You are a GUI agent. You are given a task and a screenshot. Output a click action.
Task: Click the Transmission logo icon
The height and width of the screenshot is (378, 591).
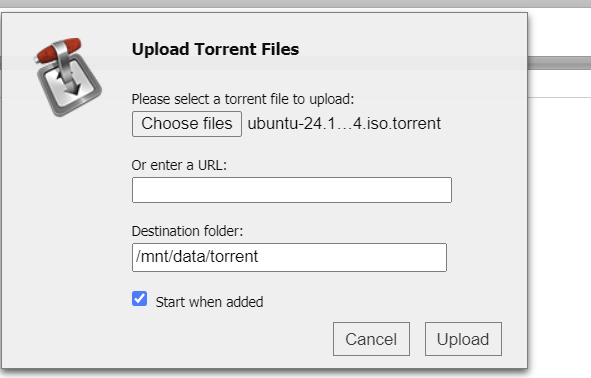click(68, 77)
